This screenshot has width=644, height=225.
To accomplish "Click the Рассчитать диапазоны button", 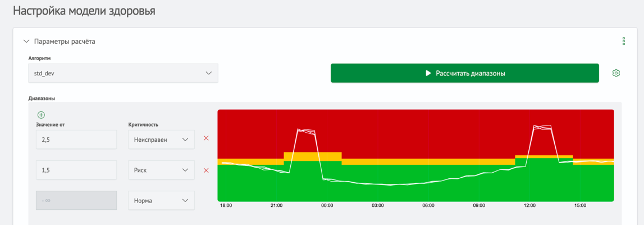I will 464,73.
